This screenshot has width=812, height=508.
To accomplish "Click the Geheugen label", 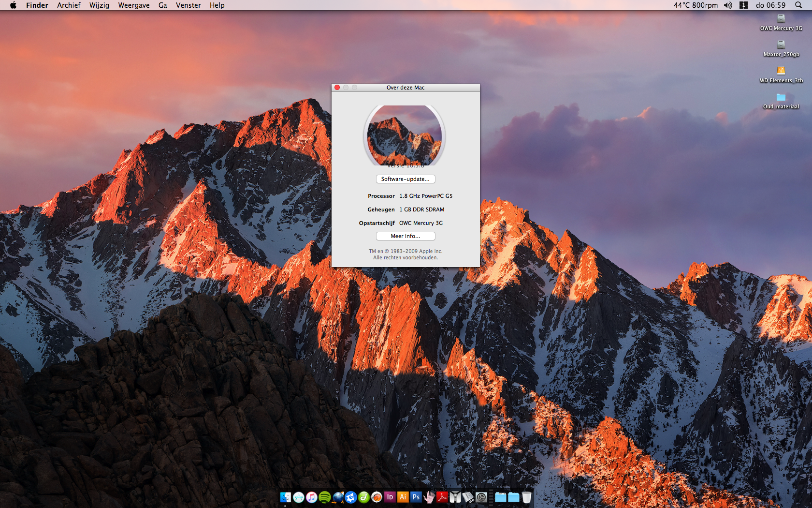I will click(x=381, y=209).
